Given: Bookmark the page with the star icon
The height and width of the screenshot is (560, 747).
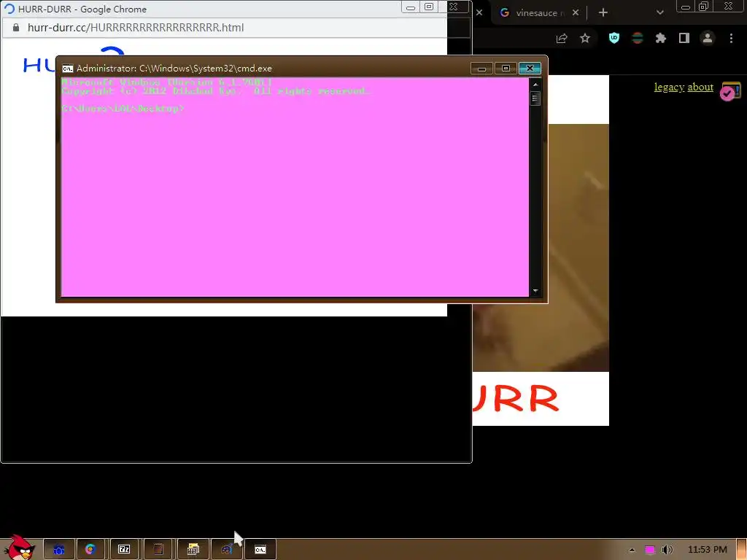Looking at the screenshot, I should point(585,39).
